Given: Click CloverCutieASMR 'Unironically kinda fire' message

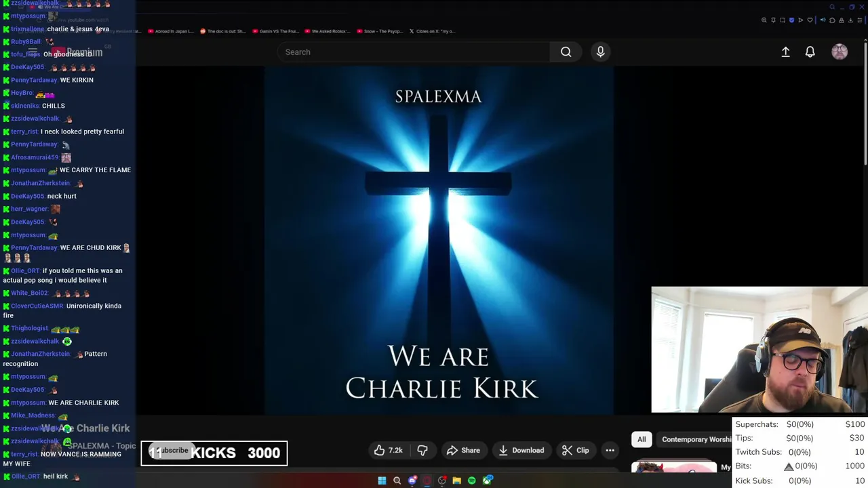Looking at the screenshot, I should click(62, 310).
